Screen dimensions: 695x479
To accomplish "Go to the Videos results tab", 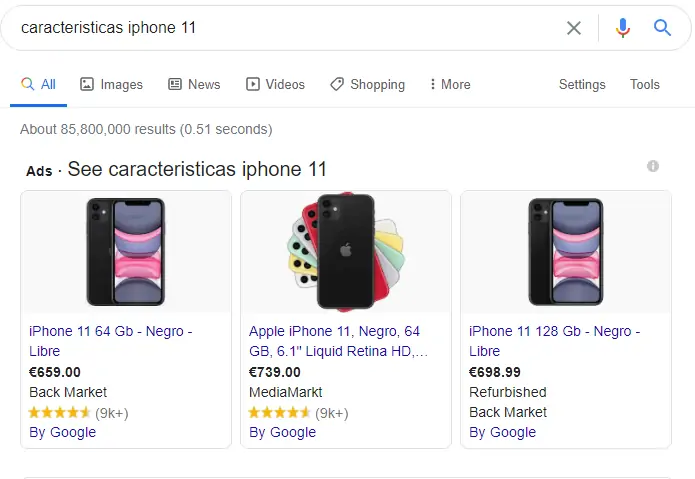I will point(275,85).
